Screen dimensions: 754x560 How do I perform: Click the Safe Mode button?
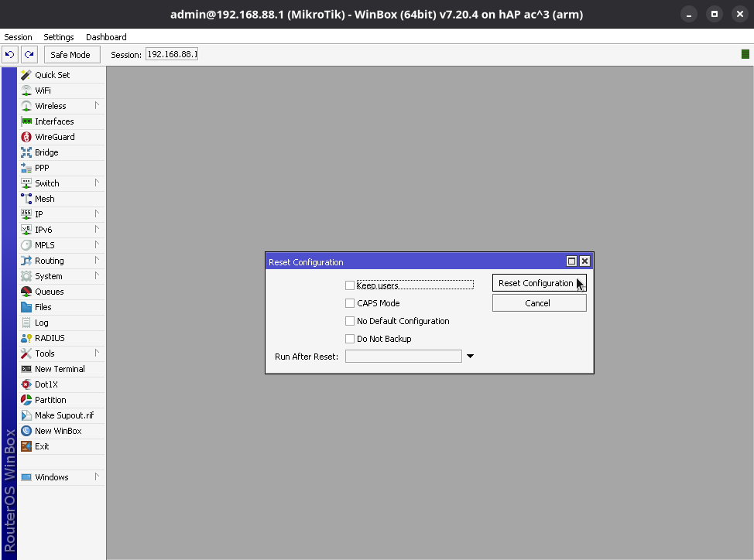click(70, 55)
